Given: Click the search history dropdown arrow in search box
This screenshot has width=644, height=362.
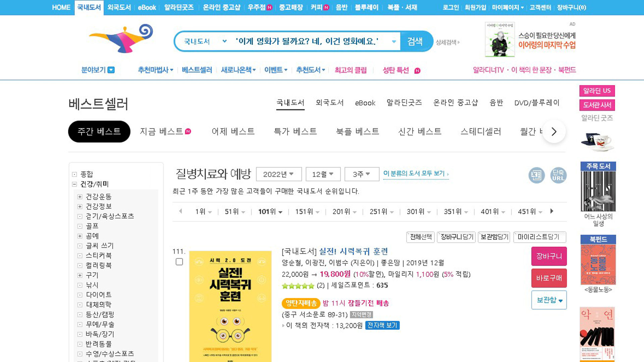Looking at the screenshot, I should [x=394, y=42].
